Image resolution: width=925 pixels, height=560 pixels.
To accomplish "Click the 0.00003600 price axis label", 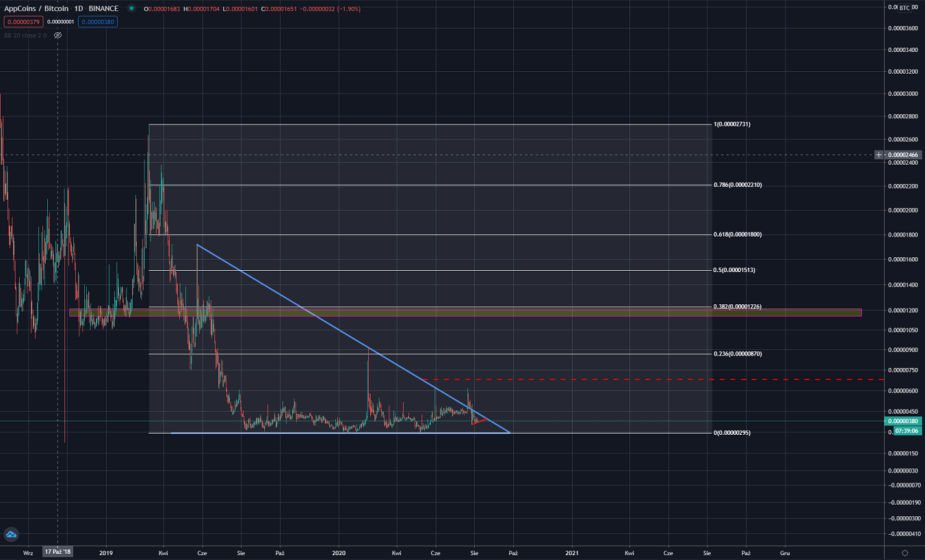I will pyautogui.click(x=903, y=28).
